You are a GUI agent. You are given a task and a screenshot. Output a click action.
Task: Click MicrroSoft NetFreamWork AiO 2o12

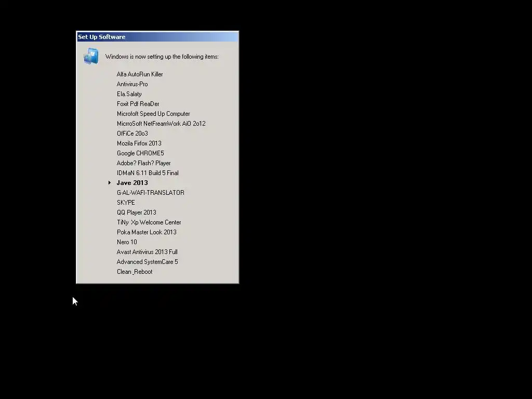tap(161, 124)
